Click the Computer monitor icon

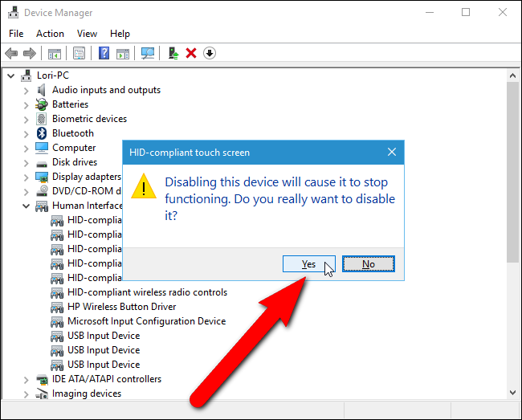point(42,148)
